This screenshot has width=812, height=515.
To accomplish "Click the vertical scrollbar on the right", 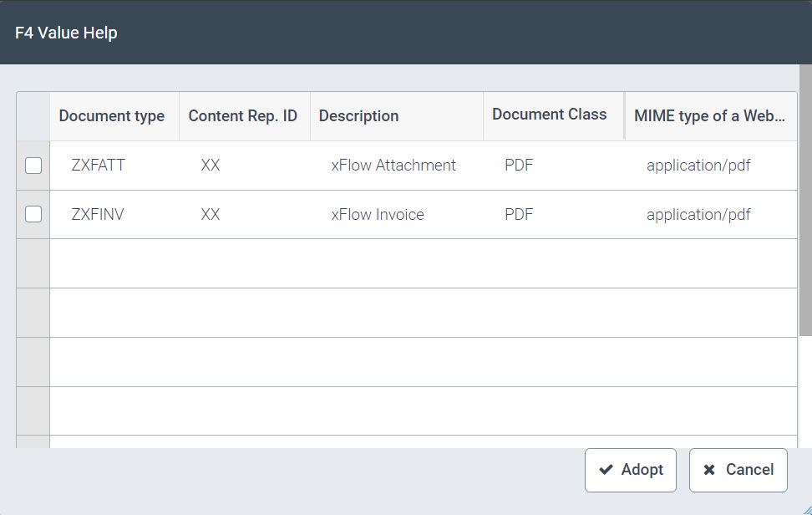I will pos(805,201).
